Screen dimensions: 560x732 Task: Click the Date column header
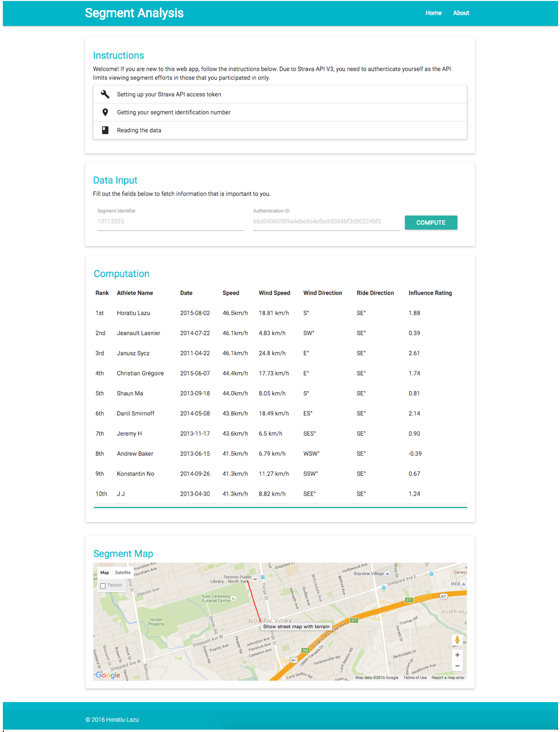click(x=186, y=293)
